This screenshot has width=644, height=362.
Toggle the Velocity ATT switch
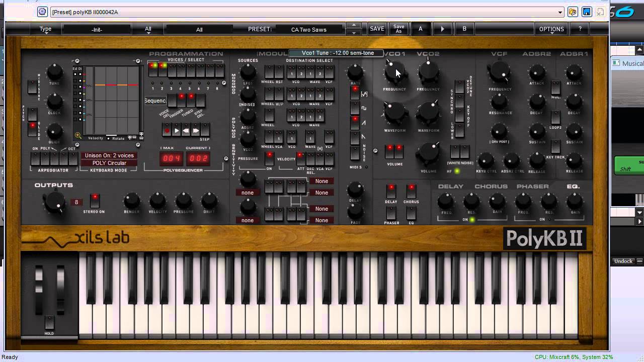point(300,159)
